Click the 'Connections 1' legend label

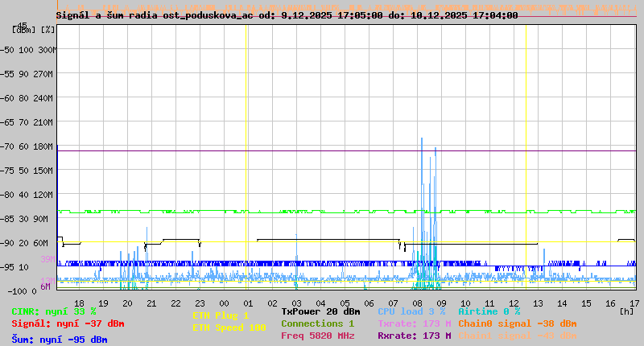click(x=317, y=323)
